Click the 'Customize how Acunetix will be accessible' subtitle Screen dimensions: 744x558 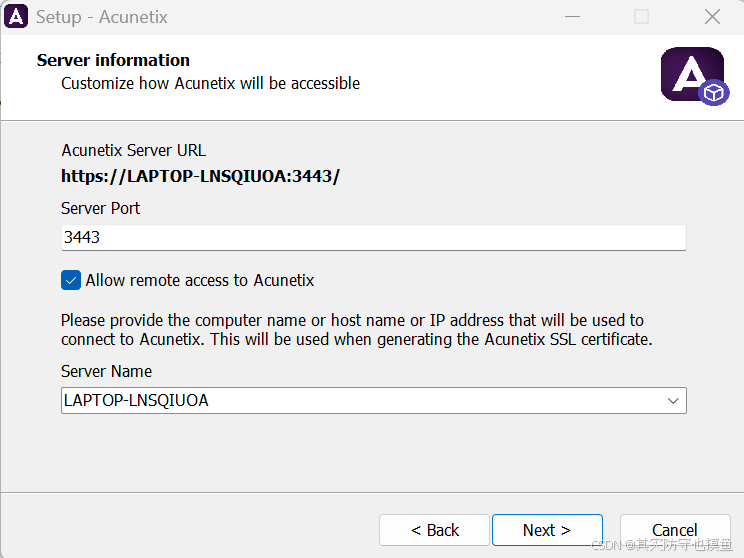click(x=211, y=83)
